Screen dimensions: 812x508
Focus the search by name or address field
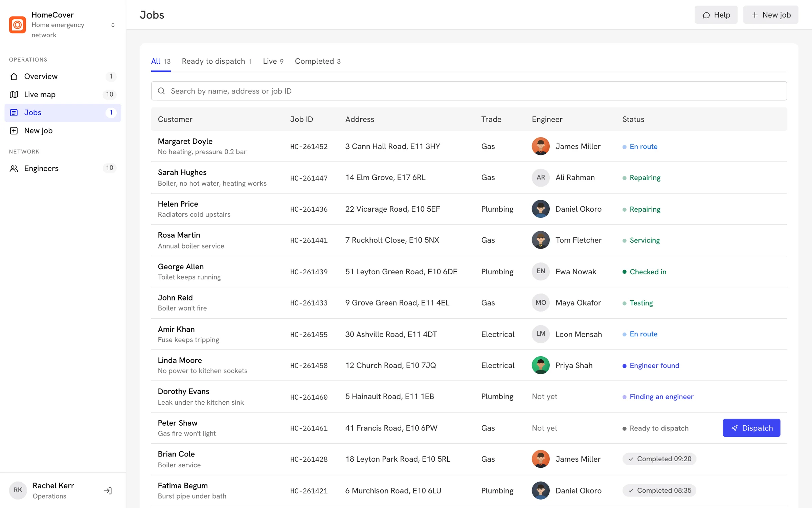click(x=469, y=91)
